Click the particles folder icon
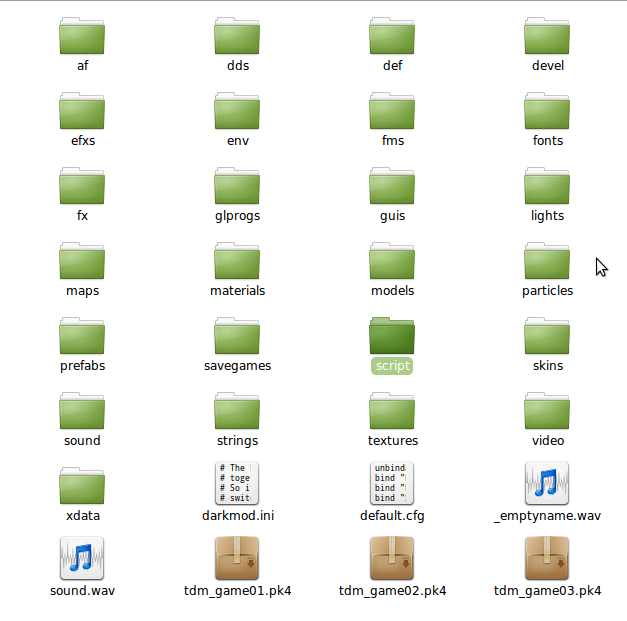The width and height of the screenshot is (627, 621). pyautogui.click(x=547, y=260)
